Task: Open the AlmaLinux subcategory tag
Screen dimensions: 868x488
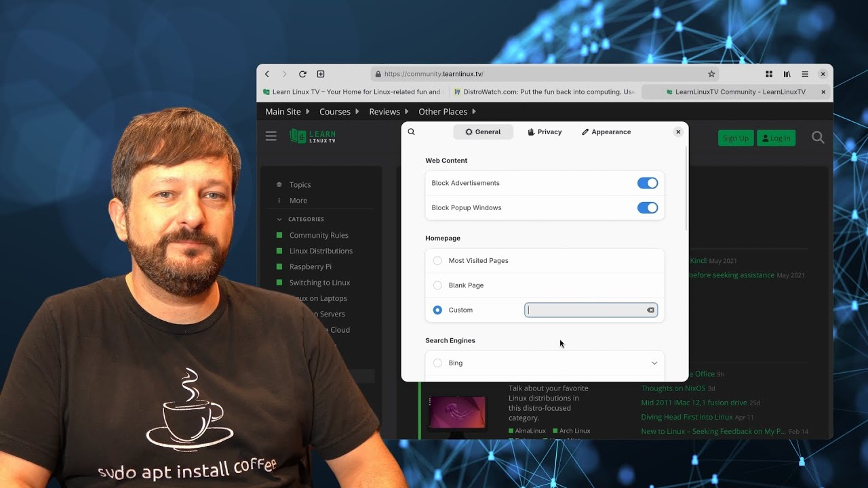Action: click(x=527, y=430)
